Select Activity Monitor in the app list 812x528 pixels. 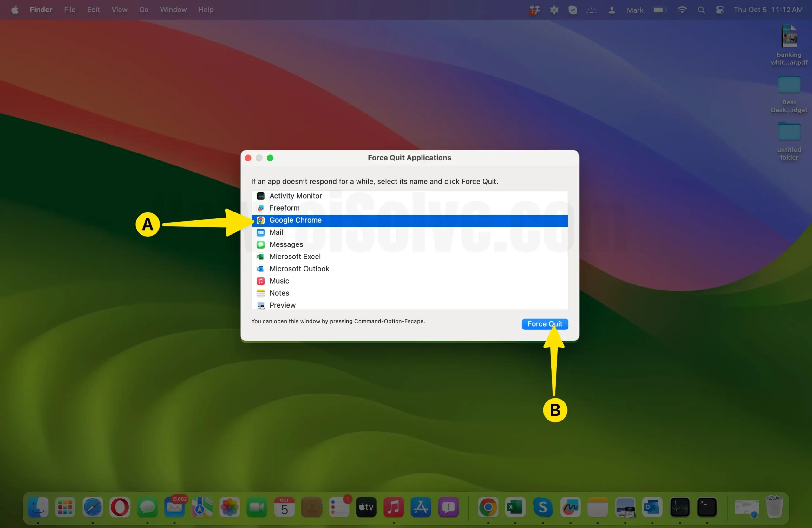point(409,196)
